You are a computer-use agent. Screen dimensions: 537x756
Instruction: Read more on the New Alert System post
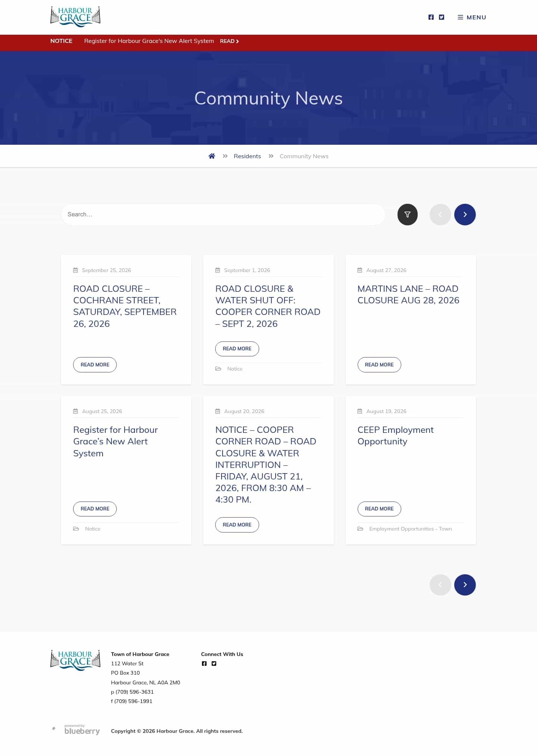tap(95, 509)
